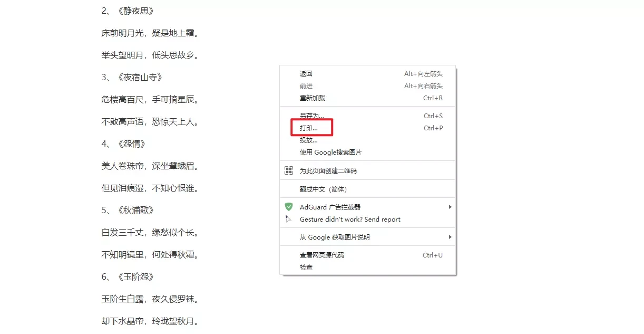Viewport: 644px width, 334px height.
Task: Click the line 白发三千丈，缘愁似个长。
Action: (151, 232)
